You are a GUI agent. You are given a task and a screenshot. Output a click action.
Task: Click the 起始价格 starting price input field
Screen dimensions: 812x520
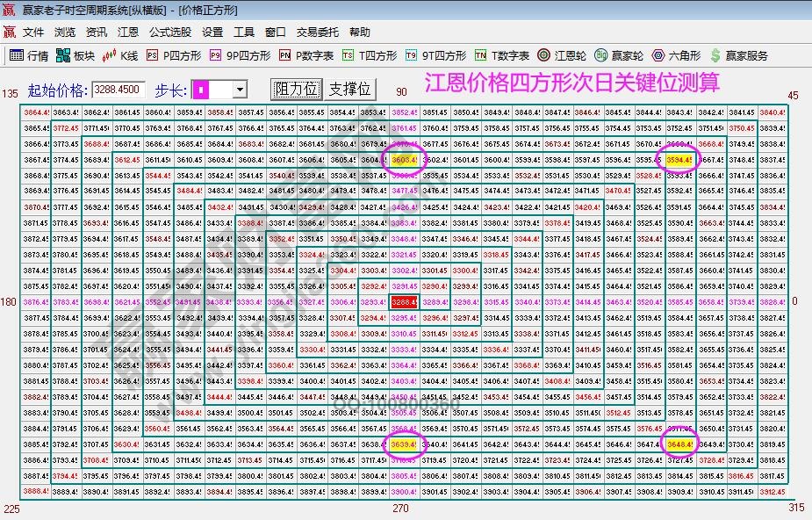click(x=119, y=89)
